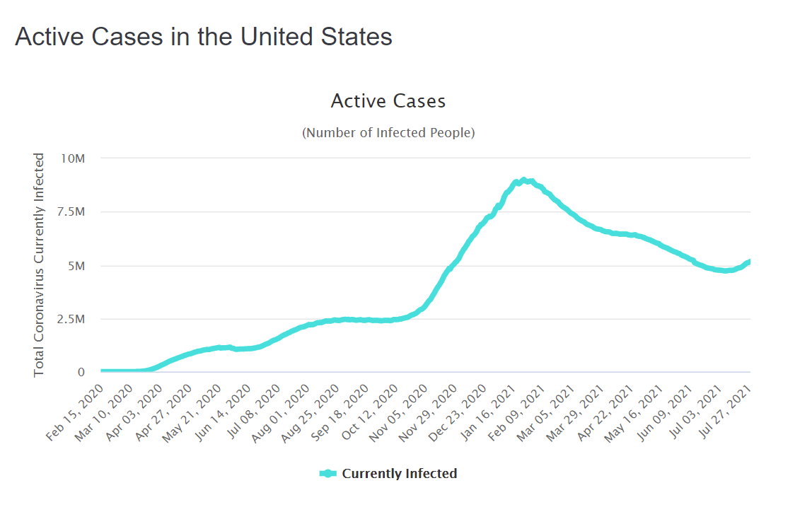Click the 5M y-axis label
The width and height of the screenshot is (812, 512).
tap(76, 266)
